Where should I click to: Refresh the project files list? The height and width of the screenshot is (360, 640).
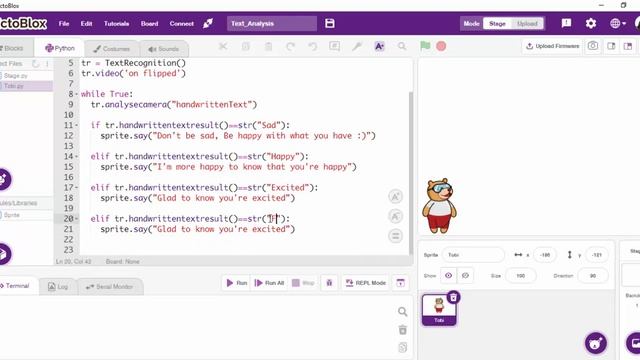(x=36, y=64)
